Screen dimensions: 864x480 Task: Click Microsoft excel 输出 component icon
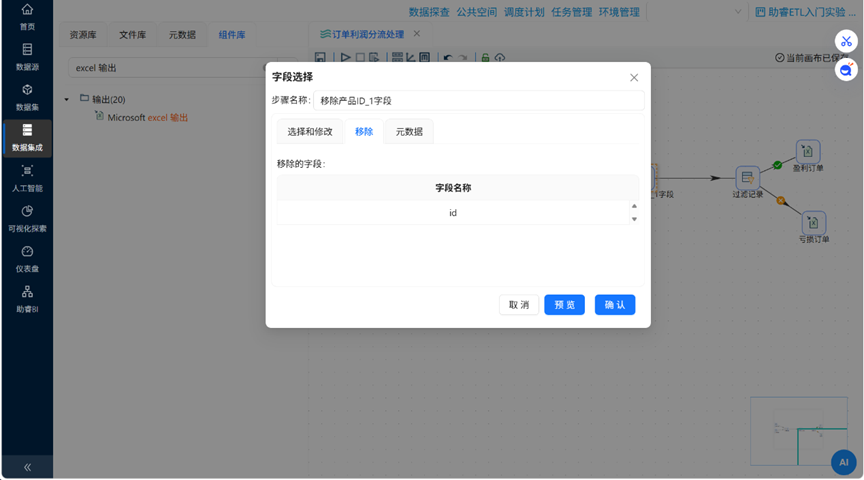coord(99,116)
